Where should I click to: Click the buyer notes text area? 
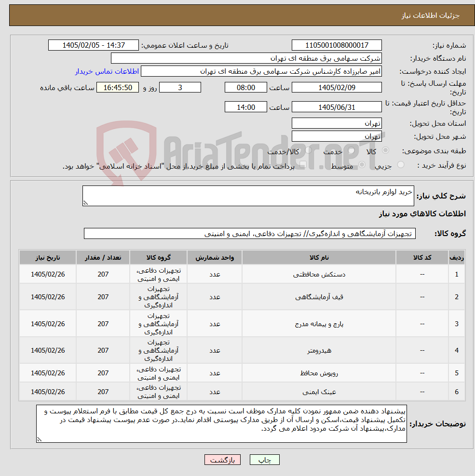(x=221, y=423)
